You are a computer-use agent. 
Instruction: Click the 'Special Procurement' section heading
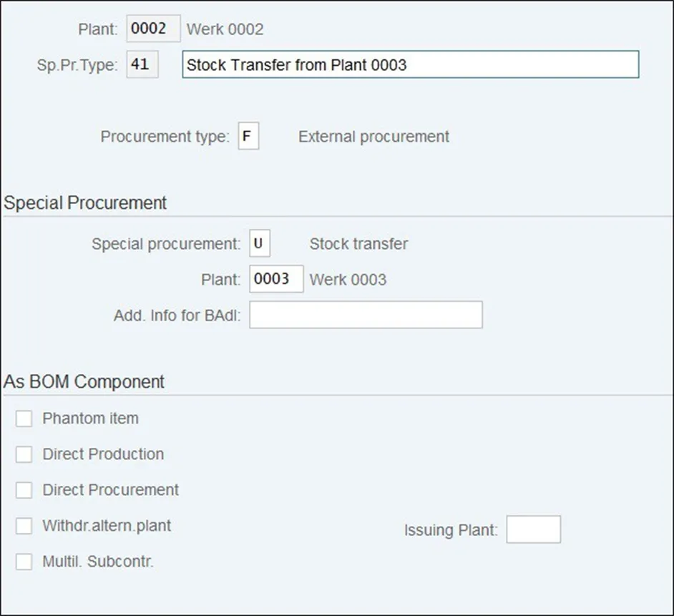pyautogui.click(x=85, y=203)
